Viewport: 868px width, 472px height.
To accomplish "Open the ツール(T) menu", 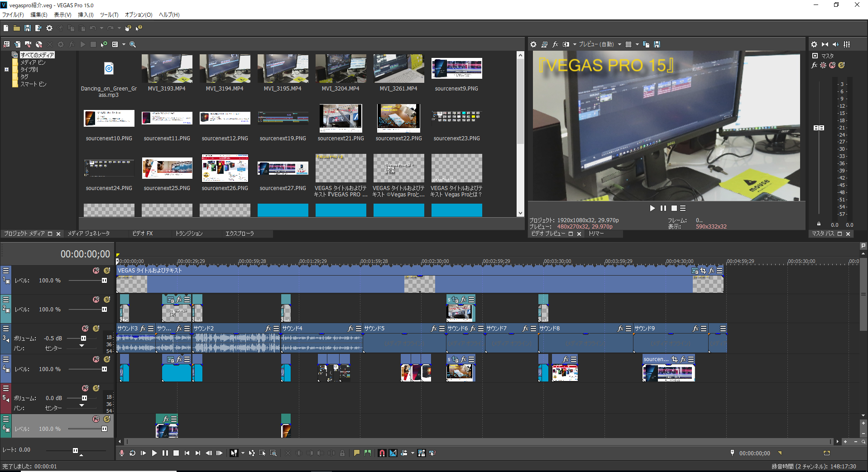I will tap(109, 15).
